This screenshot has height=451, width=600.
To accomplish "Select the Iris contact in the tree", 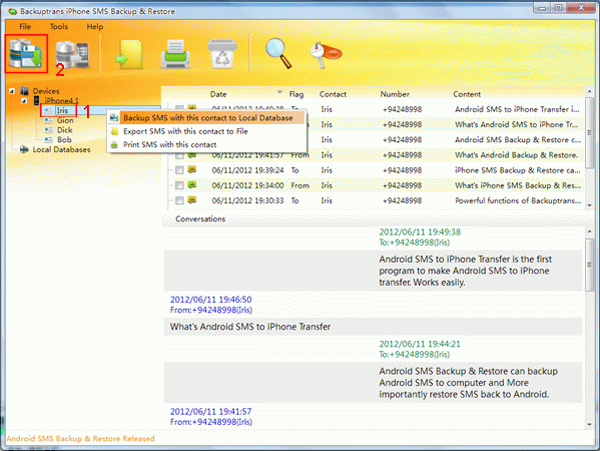I will pyautogui.click(x=62, y=110).
